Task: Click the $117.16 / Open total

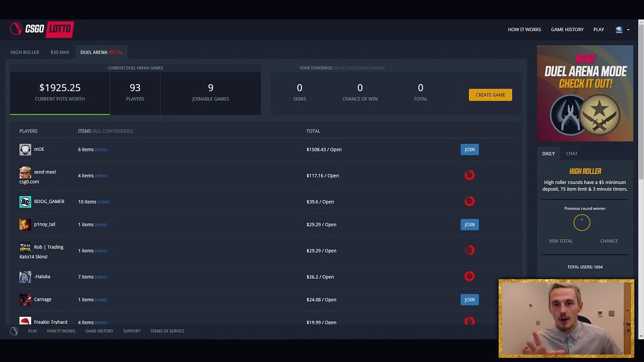Action: [323, 175]
